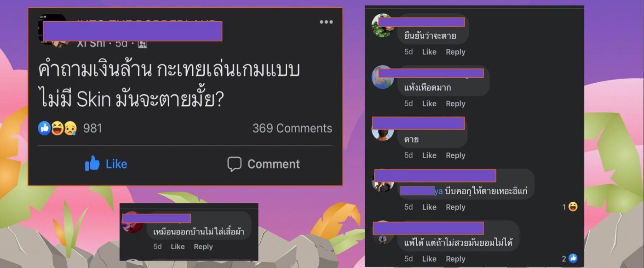Image resolution: width=644 pixels, height=268 pixels.
Task: Click the 981 reactions count
Action: [x=92, y=128]
